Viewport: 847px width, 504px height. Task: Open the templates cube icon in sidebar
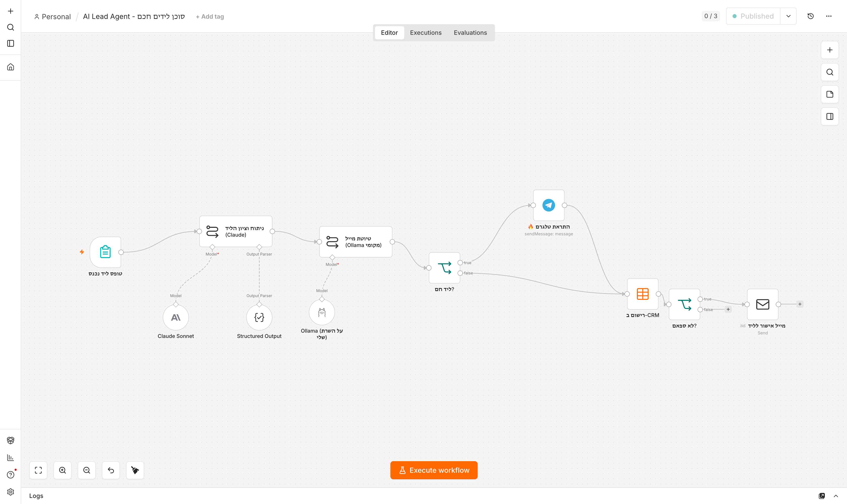pos(11,440)
